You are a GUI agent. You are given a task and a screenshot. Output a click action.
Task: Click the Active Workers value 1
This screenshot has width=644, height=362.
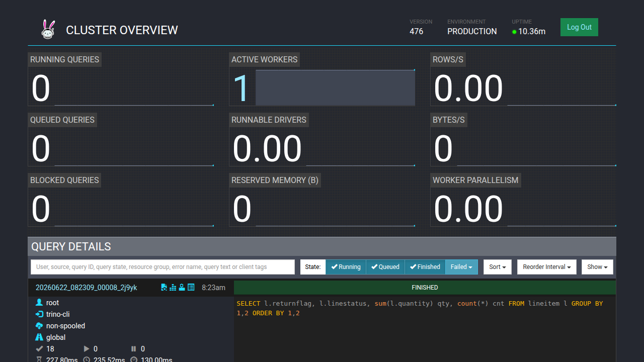(x=242, y=88)
